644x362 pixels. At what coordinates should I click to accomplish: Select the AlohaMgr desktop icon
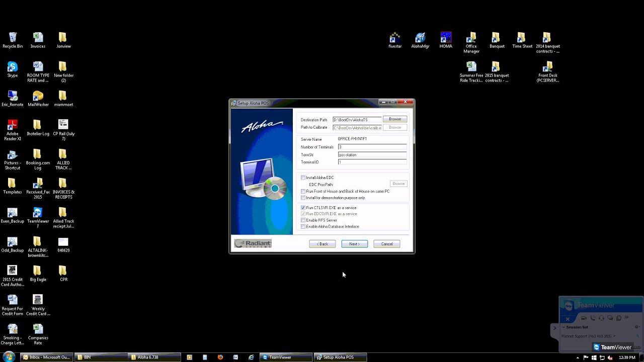click(420, 41)
